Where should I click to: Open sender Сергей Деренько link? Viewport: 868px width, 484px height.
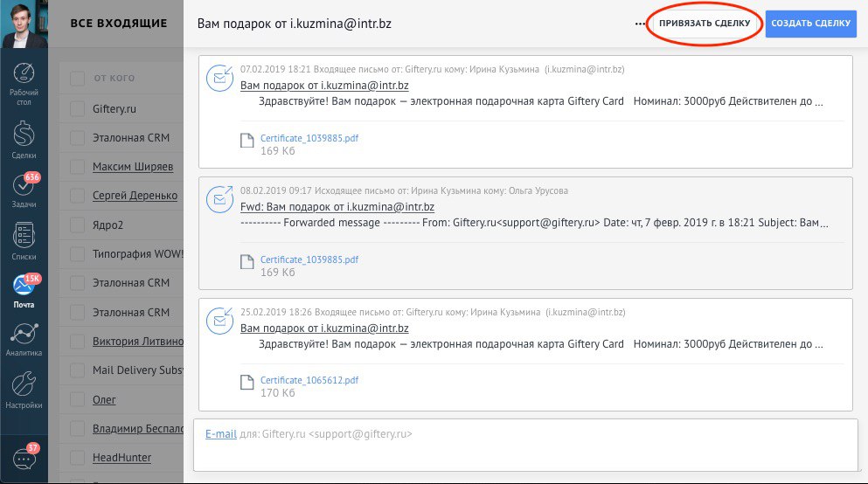[x=135, y=195]
